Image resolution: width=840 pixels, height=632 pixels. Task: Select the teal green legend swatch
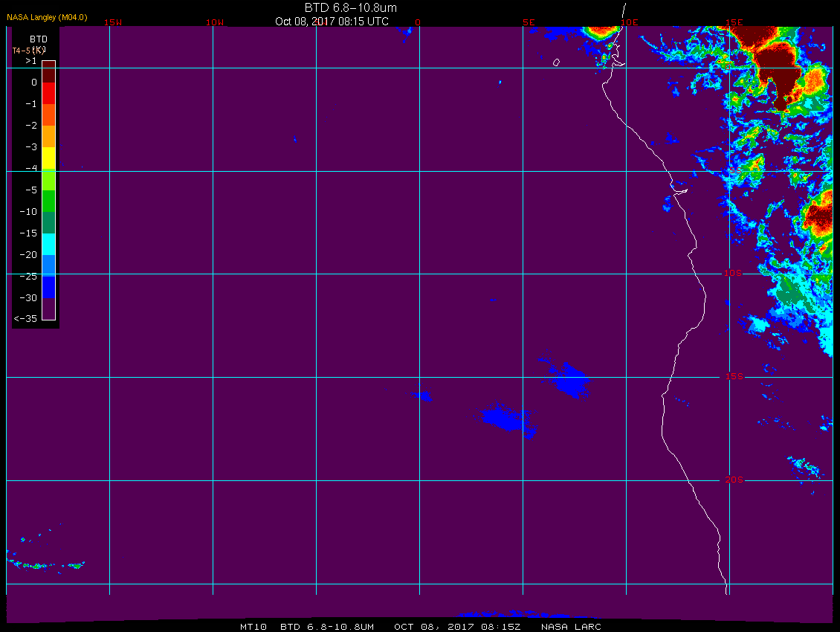coord(49,222)
